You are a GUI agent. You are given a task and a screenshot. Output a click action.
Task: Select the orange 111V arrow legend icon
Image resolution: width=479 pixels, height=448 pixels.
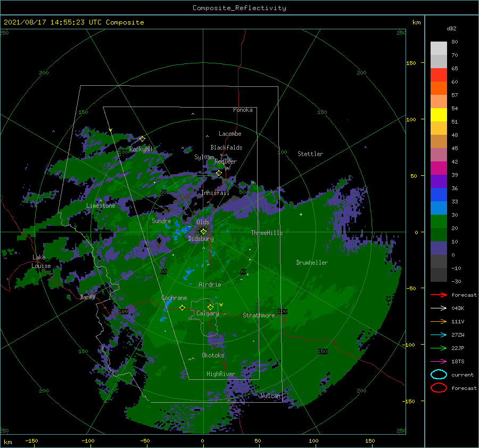pos(439,321)
